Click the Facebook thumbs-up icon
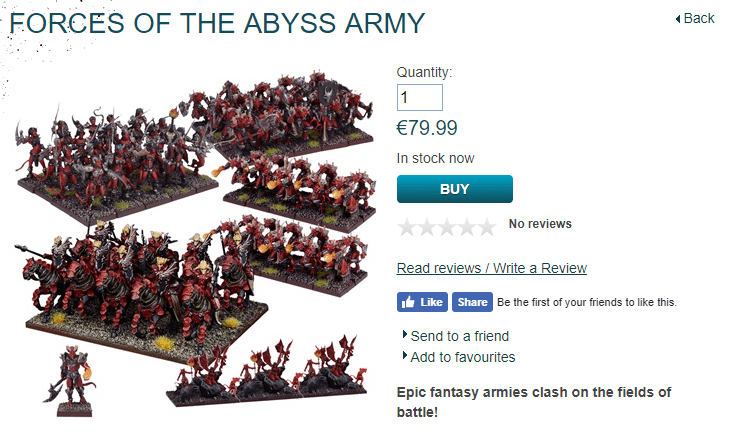 coord(408,302)
